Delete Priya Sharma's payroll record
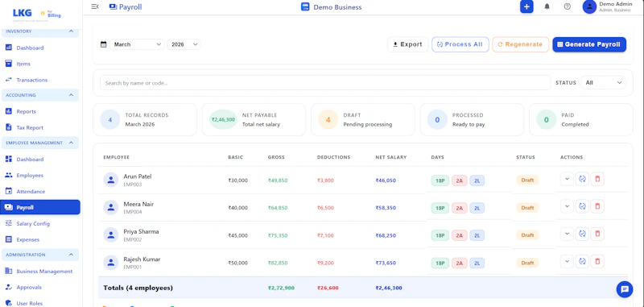This screenshot has height=307, width=644. tap(597, 234)
